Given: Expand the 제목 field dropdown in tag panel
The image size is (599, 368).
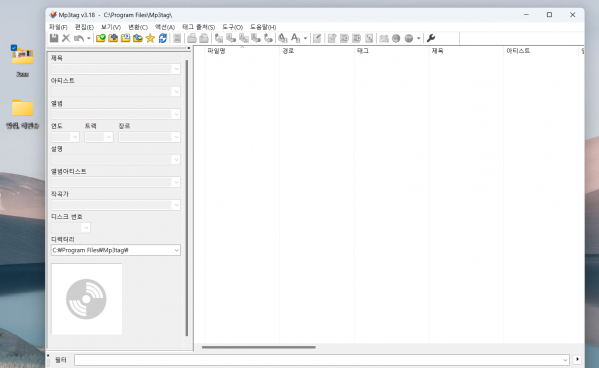Looking at the screenshot, I should [176, 69].
